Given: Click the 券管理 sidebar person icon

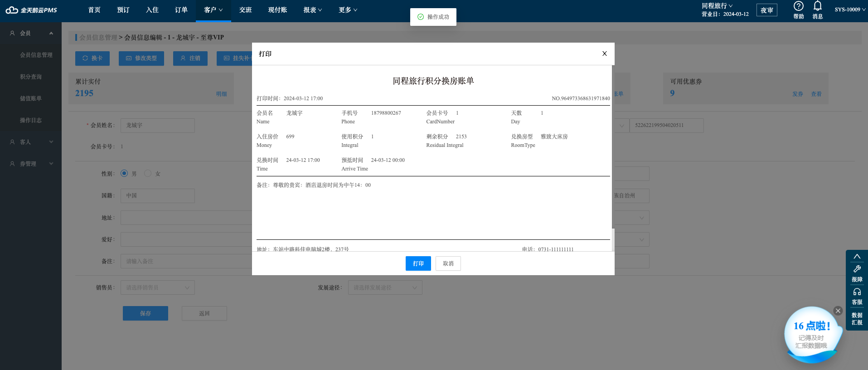Looking at the screenshot, I should (12, 164).
